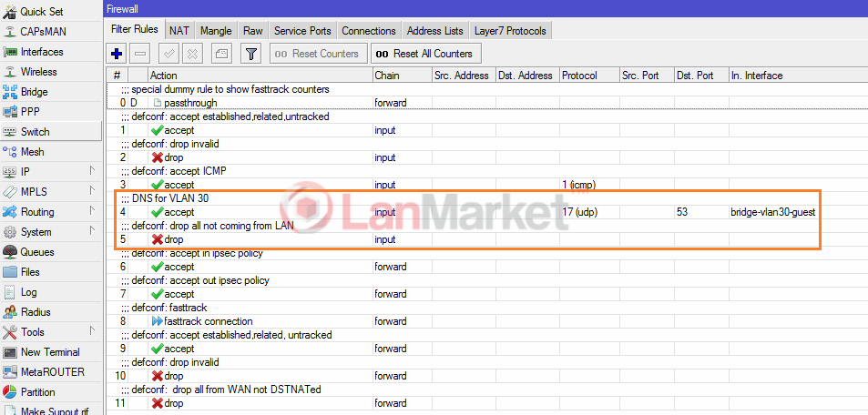Viewport: 868px width, 415px height.
Task: Open Interfaces in sidebar
Action: click(51, 52)
